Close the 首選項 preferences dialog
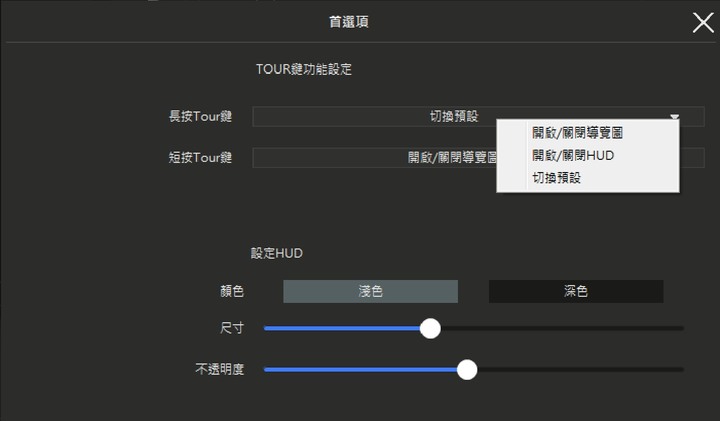Viewport: 720px width, 421px height. [703, 22]
